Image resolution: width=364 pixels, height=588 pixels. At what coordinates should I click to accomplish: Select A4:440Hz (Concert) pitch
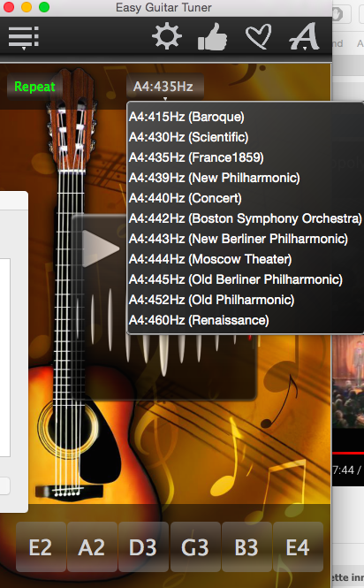[x=186, y=198]
